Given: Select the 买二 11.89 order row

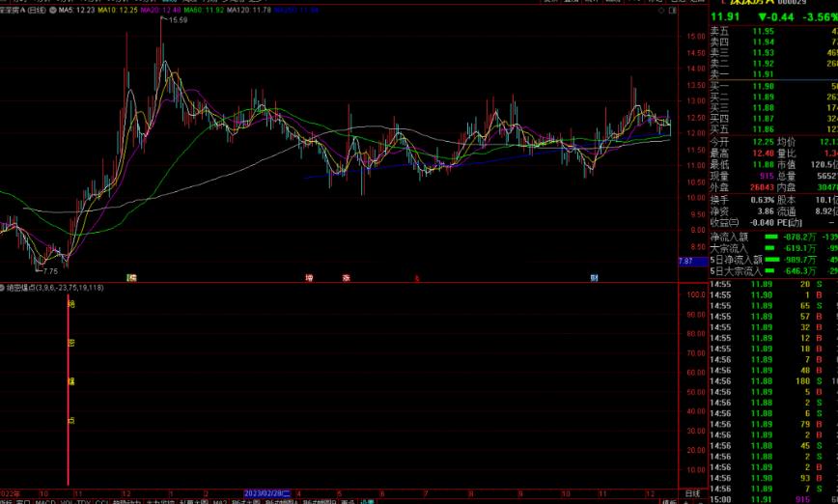Looking at the screenshot, I should [x=774, y=97].
